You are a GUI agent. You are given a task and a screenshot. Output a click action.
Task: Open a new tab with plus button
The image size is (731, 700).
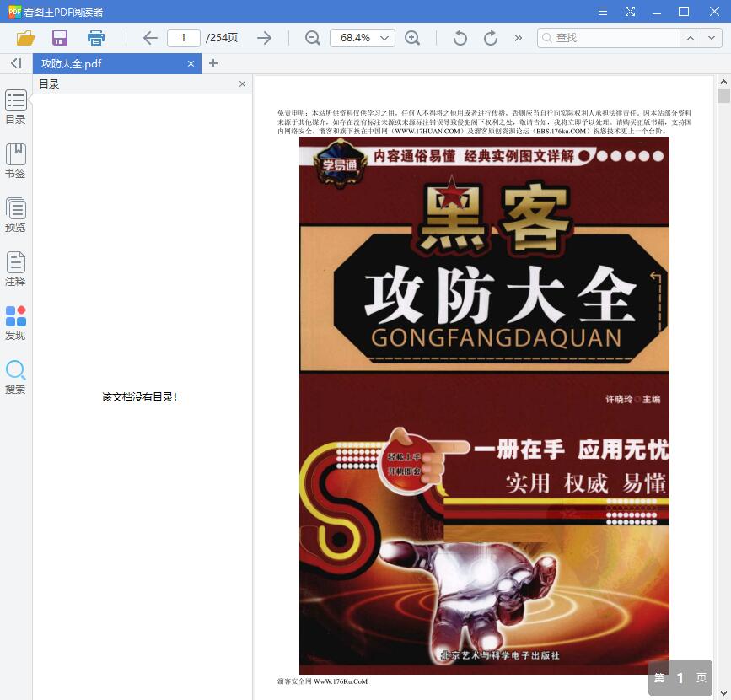click(x=213, y=63)
